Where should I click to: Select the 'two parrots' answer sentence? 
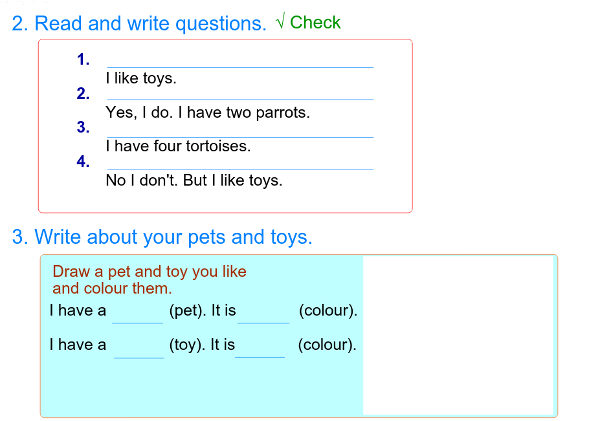207,112
